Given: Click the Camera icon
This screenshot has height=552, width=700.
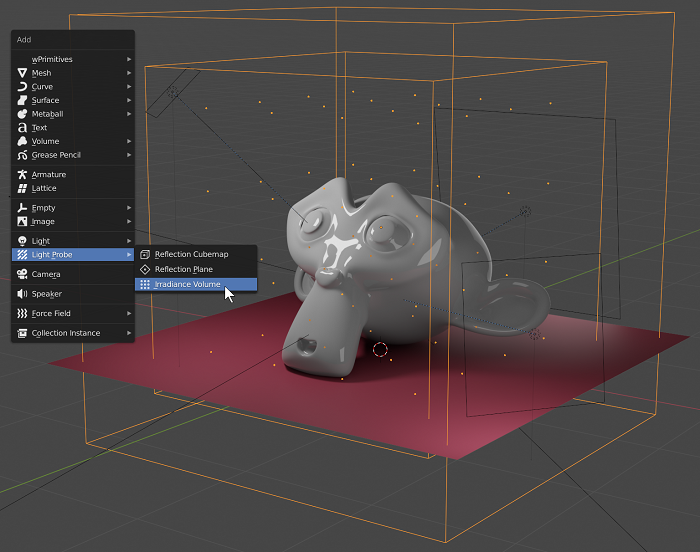Looking at the screenshot, I should pyautogui.click(x=22, y=274).
